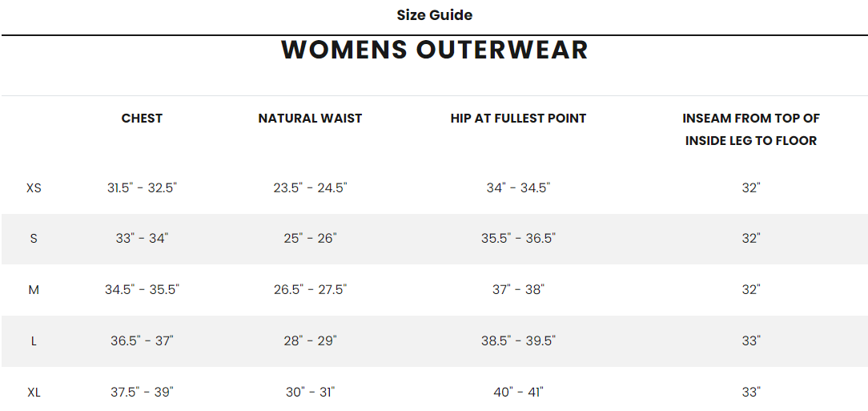Screen dimensions: 868x411
Task: Click the L inseam value 33"
Action: click(x=751, y=341)
